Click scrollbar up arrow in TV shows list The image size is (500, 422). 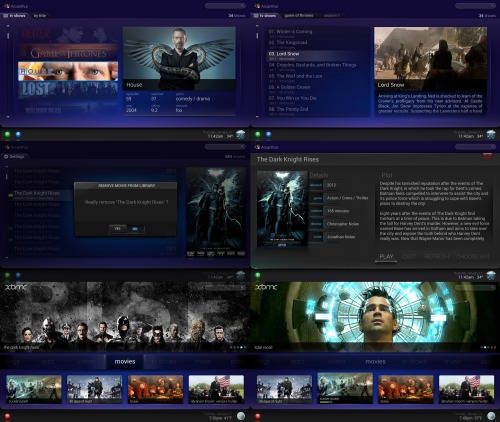click(x=8, y=25)
